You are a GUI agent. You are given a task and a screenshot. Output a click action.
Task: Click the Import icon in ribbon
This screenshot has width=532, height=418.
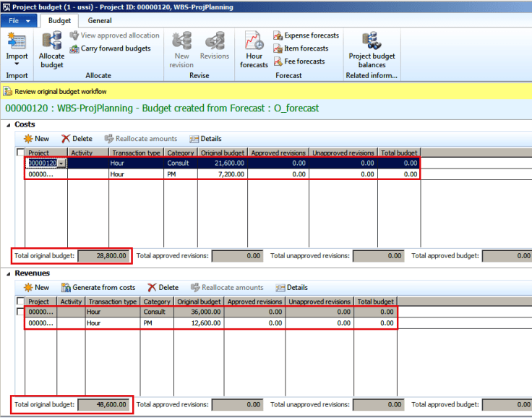tap(17, 43)
